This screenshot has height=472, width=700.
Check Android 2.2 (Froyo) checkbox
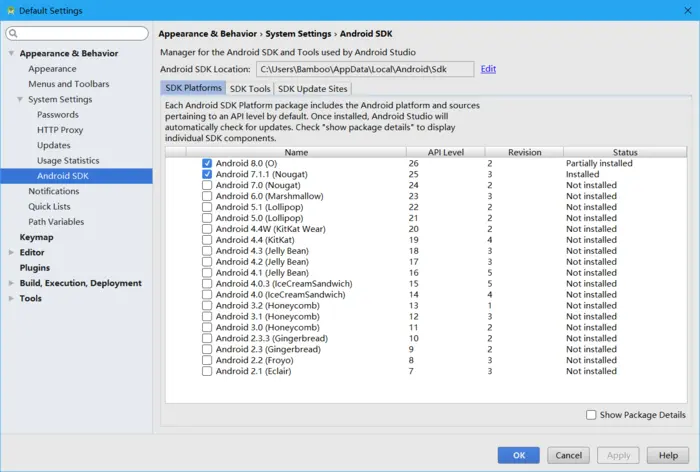pyautogui.click(x=207, y=360)
